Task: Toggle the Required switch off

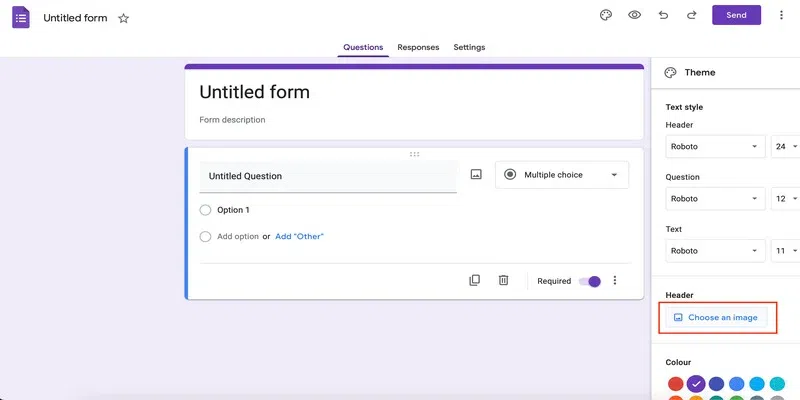Action: tap(590, 281)
